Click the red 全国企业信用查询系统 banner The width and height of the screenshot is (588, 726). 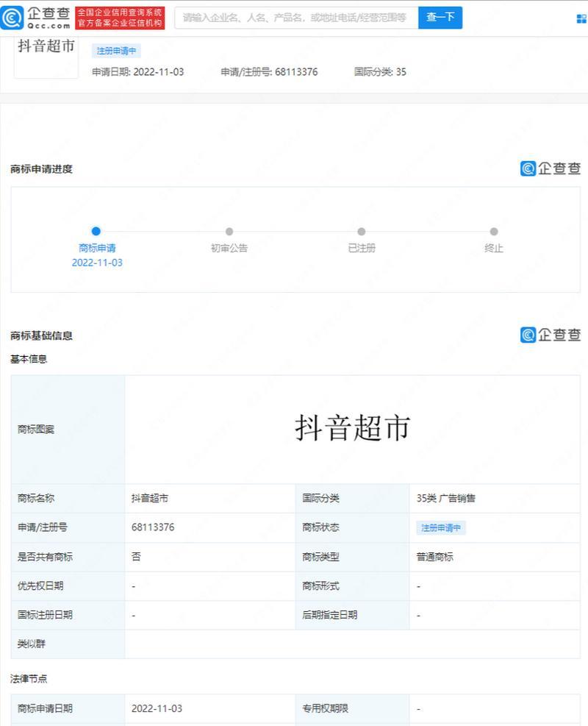[x=120, y=18]
